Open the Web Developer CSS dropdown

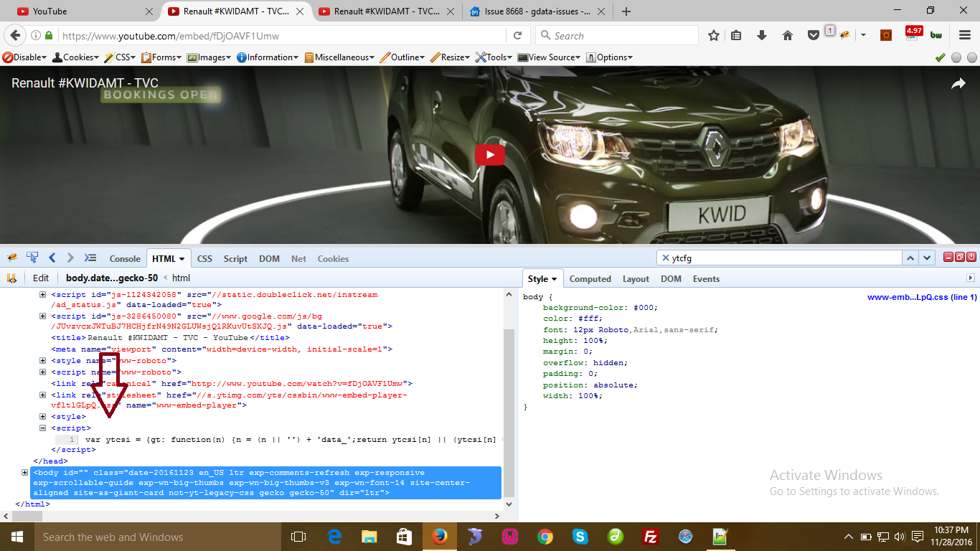pyautogui.click(x=120, y=57)
